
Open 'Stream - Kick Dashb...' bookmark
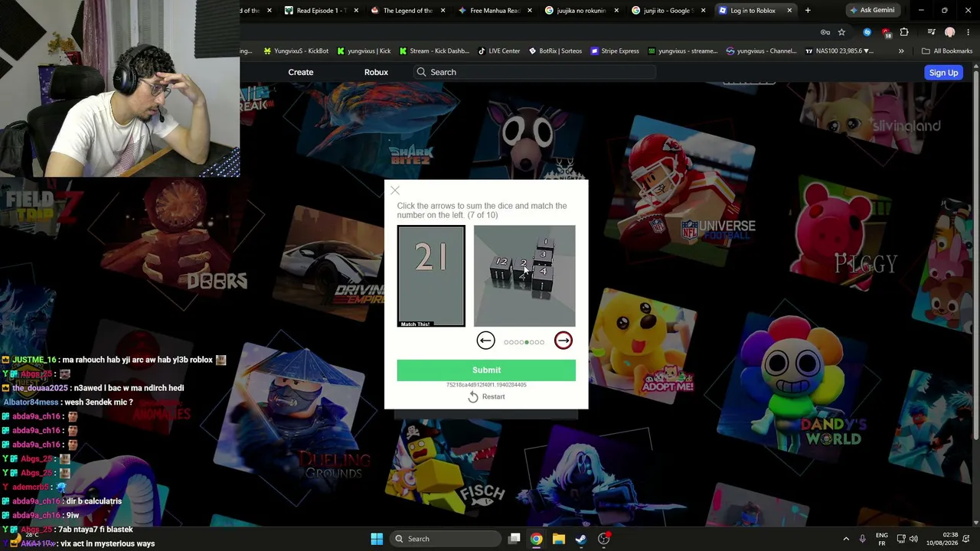tap(433, 51)
